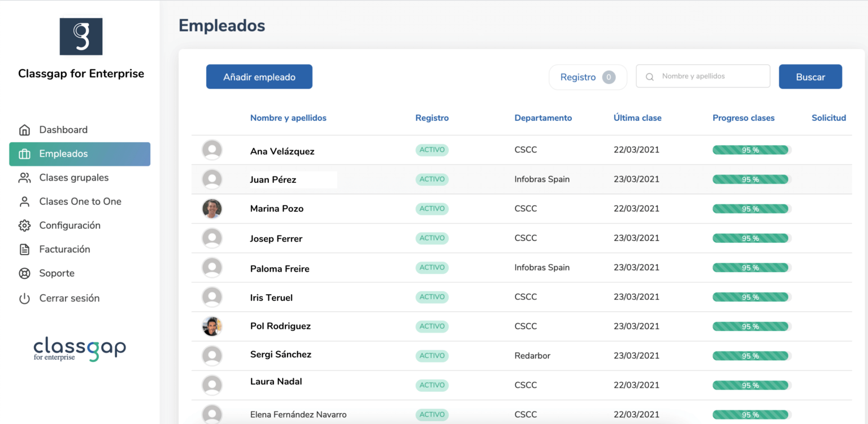Viewport: 868px width, 424px height.
Task: Click the name Juan Pérez
Action: coord(273,180)
